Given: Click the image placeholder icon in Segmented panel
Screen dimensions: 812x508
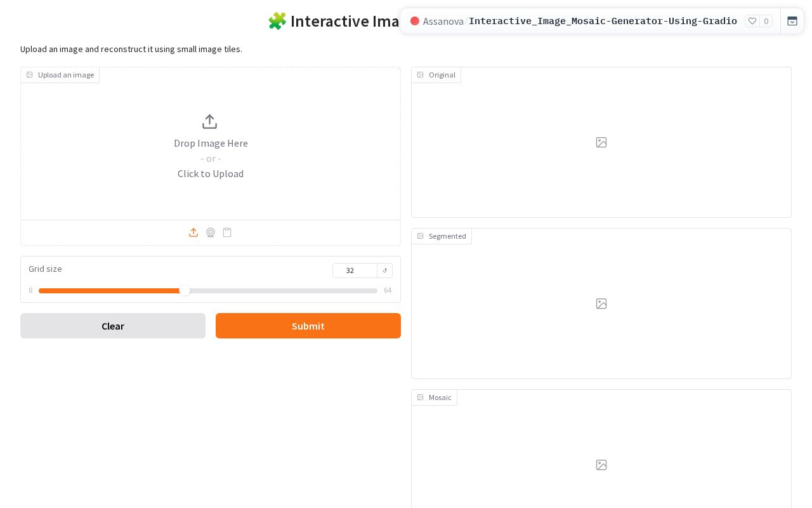Looking at the screenshot, I should 601,304.
